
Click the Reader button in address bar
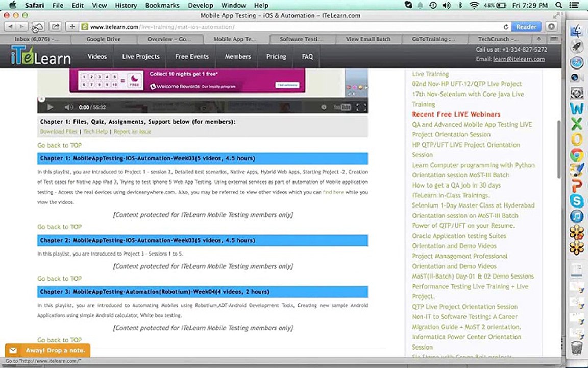pos(526,27)
